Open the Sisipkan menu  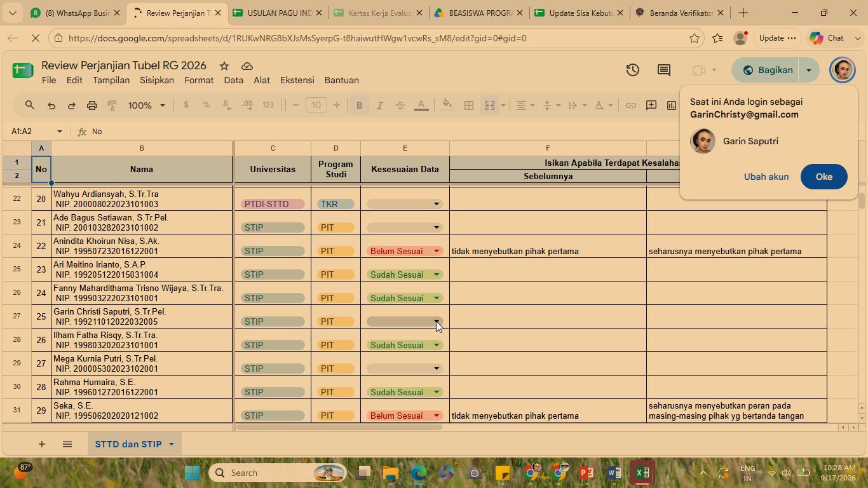point(157,80)
